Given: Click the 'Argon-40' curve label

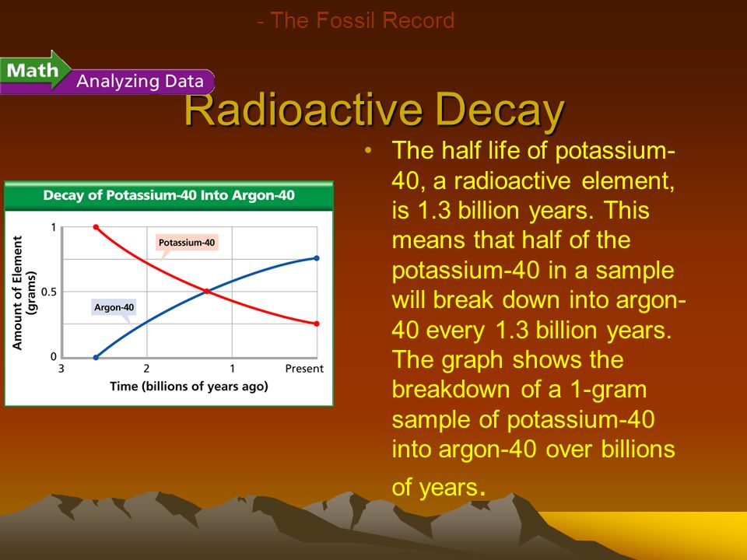Looking at the screenshot, I should 114,307.
